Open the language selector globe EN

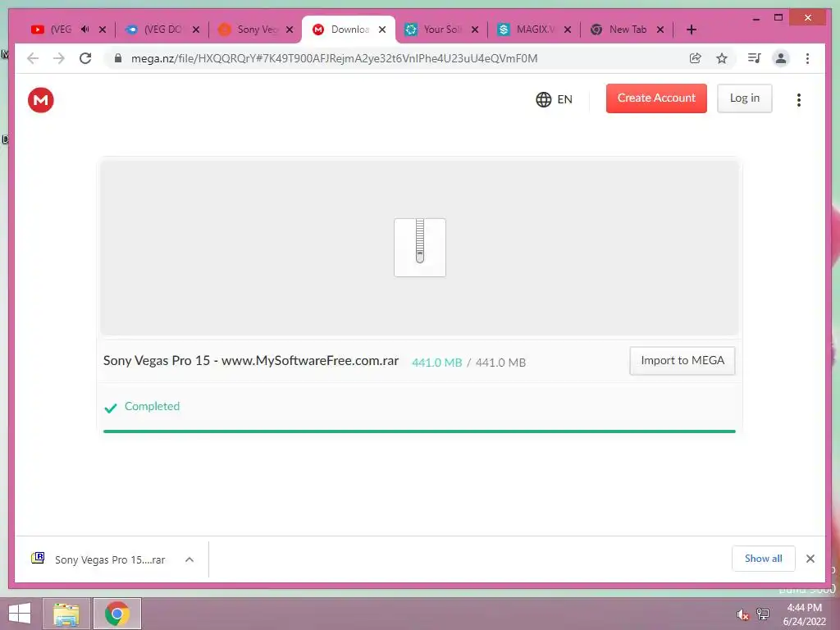(x=554, y=99)
